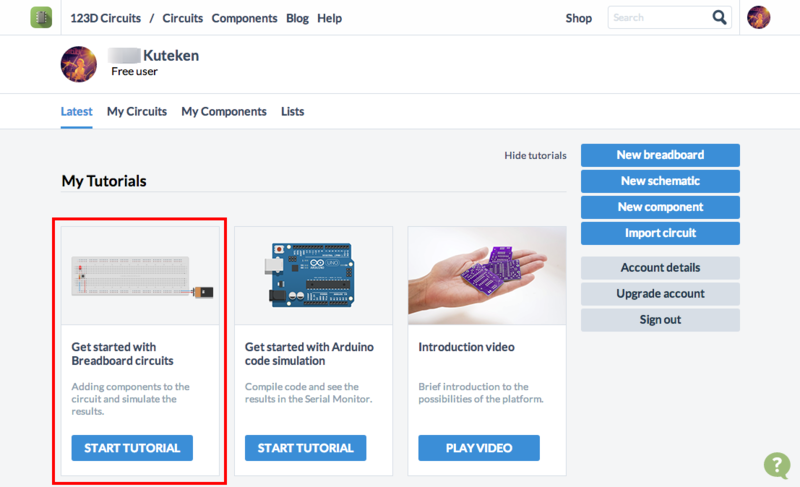This screenshot has height=487, width=800.
Task: Click the Kuteken username text
Action: (171, 55)
